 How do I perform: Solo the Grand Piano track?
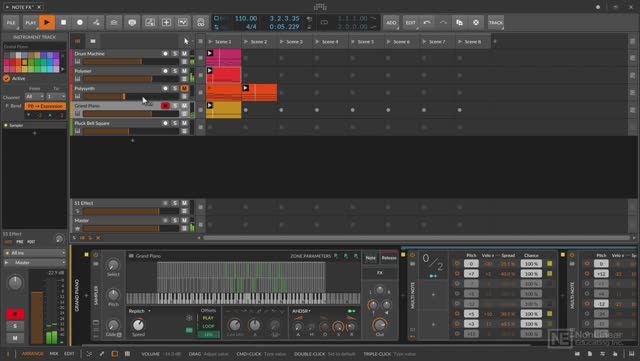[175, 106]
